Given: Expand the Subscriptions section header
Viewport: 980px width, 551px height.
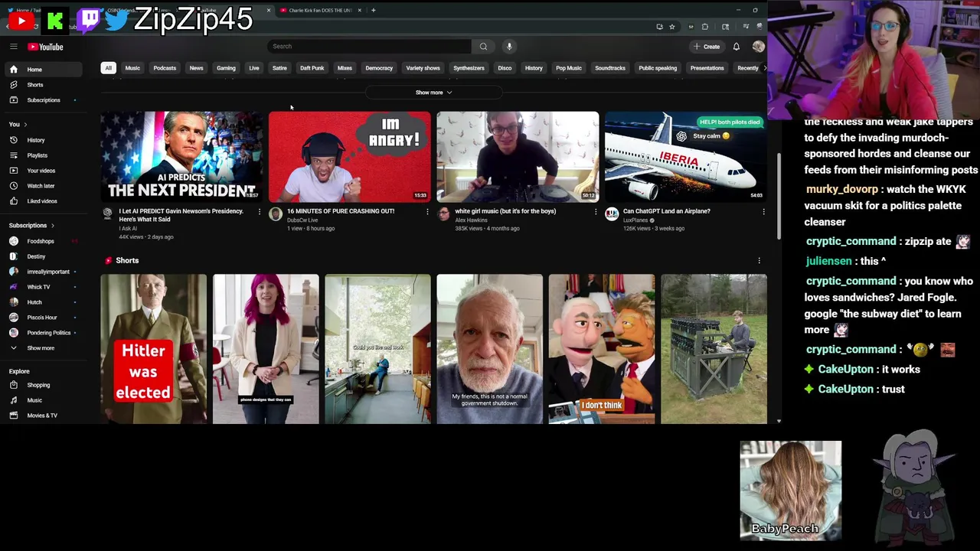Looking at the screenshot, I should coord(31,226).
